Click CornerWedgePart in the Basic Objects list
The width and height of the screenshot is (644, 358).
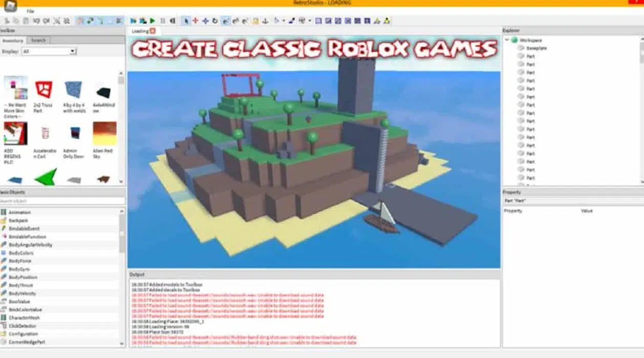point(27,342)
